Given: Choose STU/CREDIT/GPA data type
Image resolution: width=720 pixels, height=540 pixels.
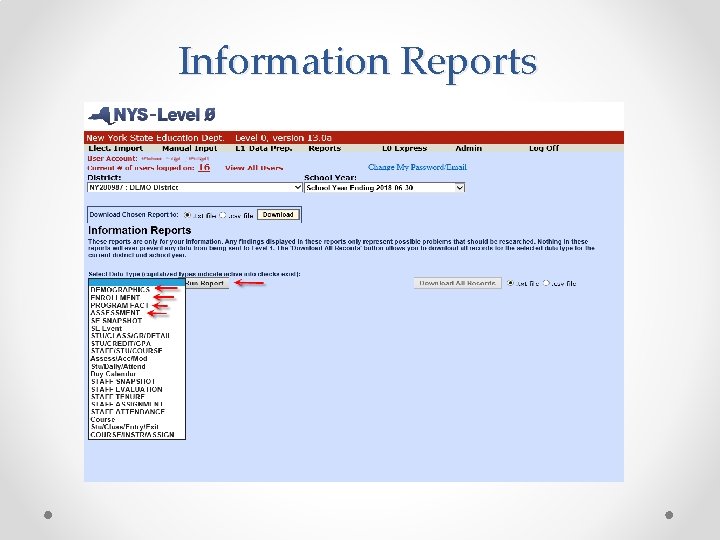Looking at the screenshot, I should point(121,343).
